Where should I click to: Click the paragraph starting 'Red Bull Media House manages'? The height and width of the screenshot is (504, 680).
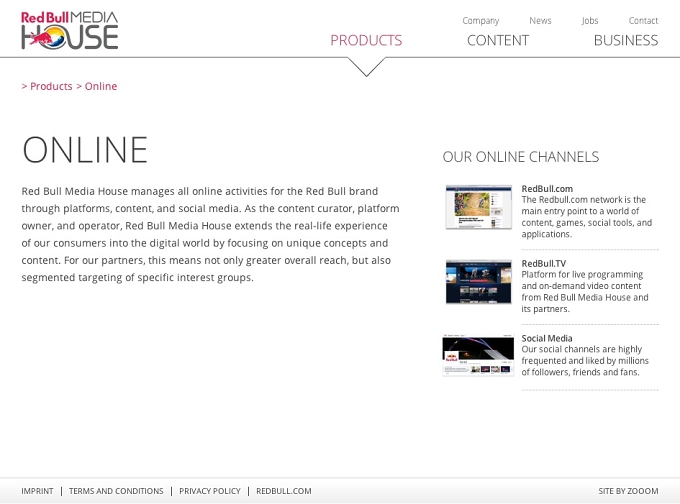click(x=210, y=234)
